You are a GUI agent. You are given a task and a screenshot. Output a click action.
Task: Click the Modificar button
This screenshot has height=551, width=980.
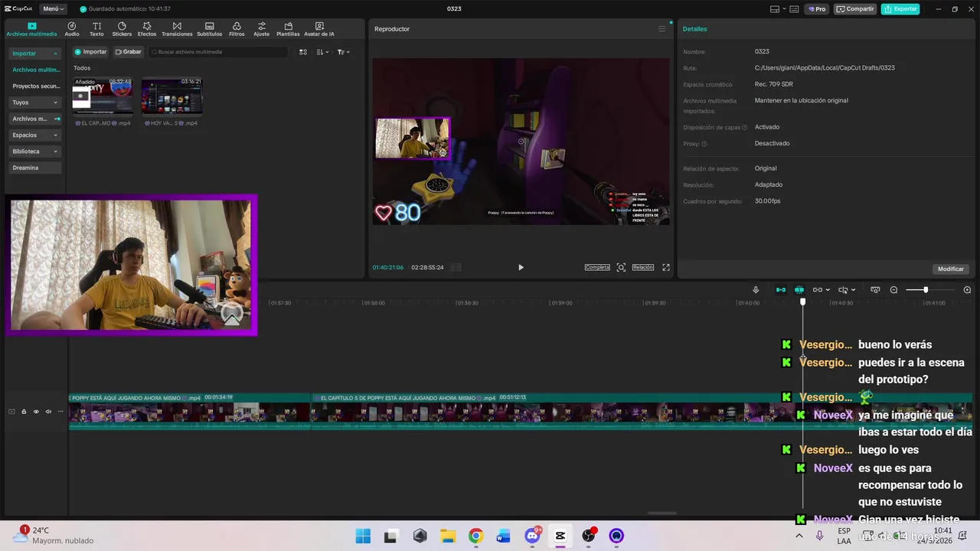tap(951, 269)
